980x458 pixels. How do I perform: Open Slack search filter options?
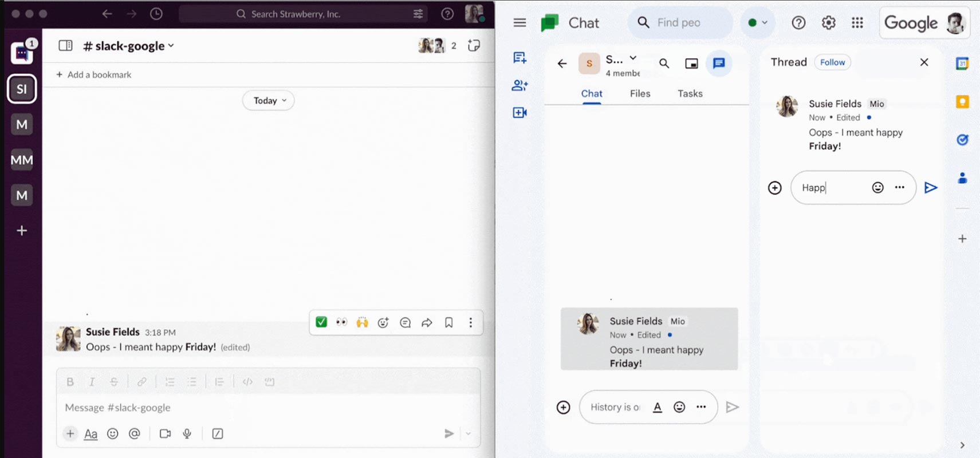418,14
